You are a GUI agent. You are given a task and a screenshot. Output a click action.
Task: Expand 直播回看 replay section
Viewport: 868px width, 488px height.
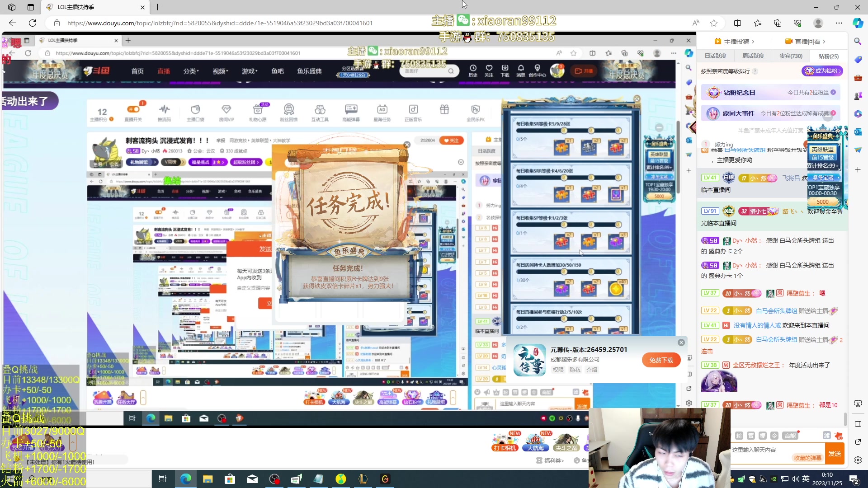pos(805,42)
